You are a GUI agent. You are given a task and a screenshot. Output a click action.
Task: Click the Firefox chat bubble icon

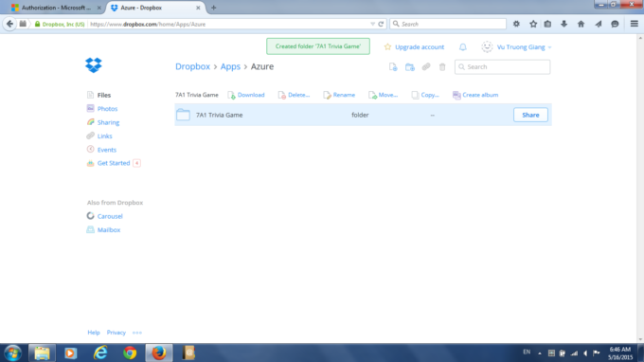[615, 24]
